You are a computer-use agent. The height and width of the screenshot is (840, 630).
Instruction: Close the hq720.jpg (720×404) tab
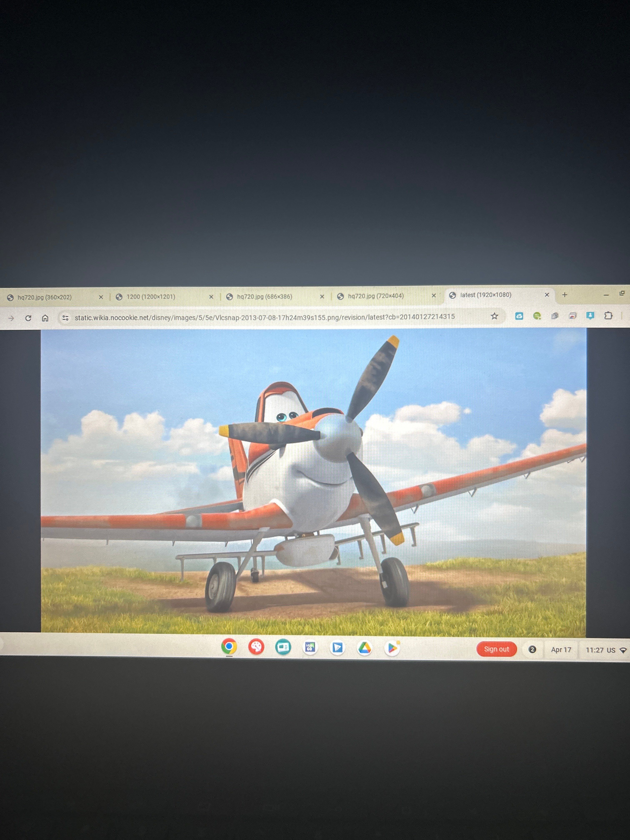[x=434, y=295]
